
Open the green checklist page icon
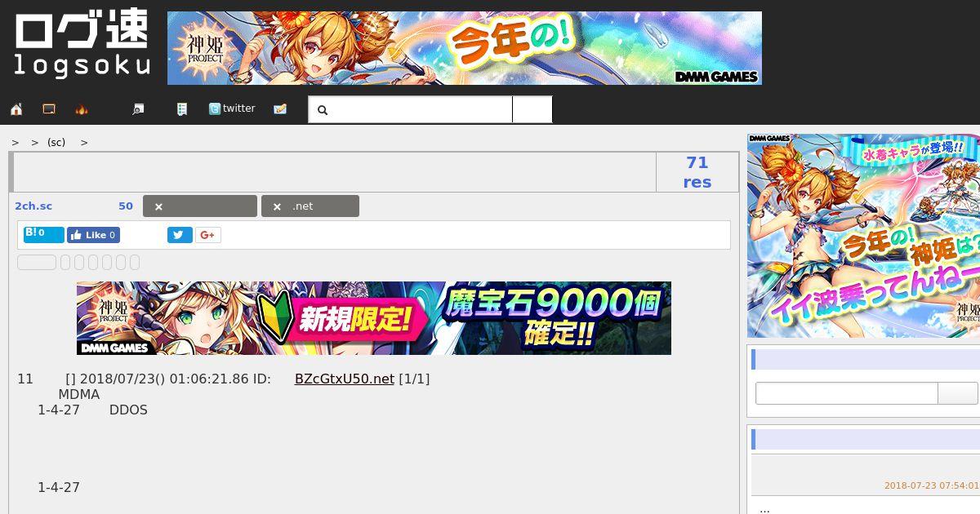pyautogui.click(x=182, y=109)
